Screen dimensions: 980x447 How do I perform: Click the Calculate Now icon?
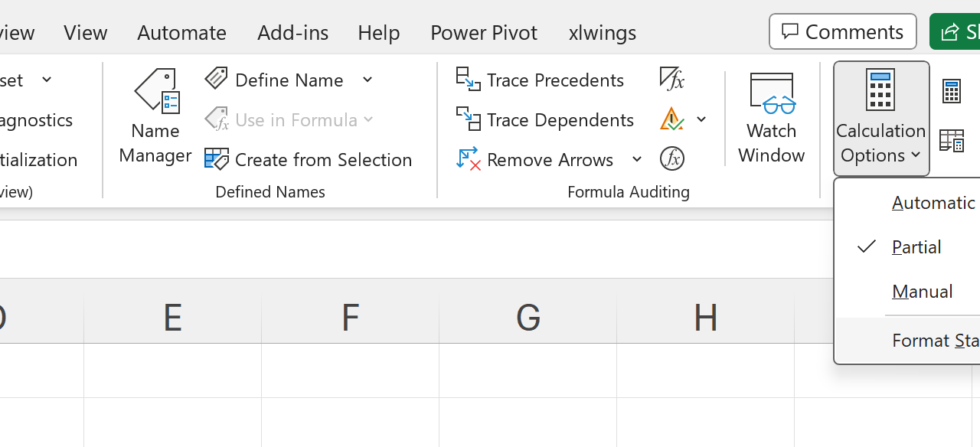952,92
